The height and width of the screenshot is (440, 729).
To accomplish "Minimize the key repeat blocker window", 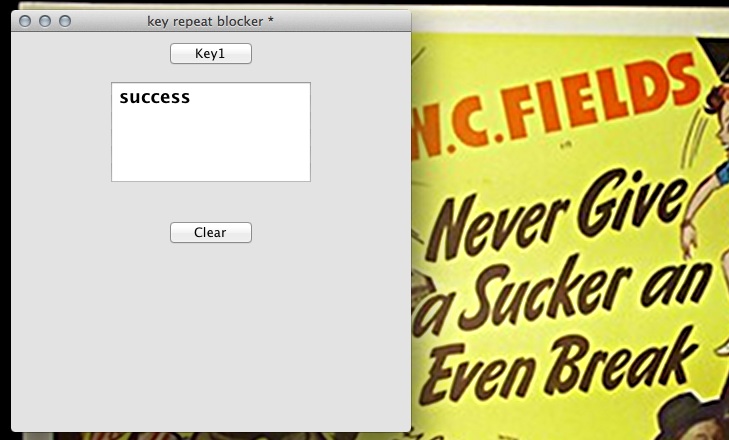I will [x=45, y=21].
